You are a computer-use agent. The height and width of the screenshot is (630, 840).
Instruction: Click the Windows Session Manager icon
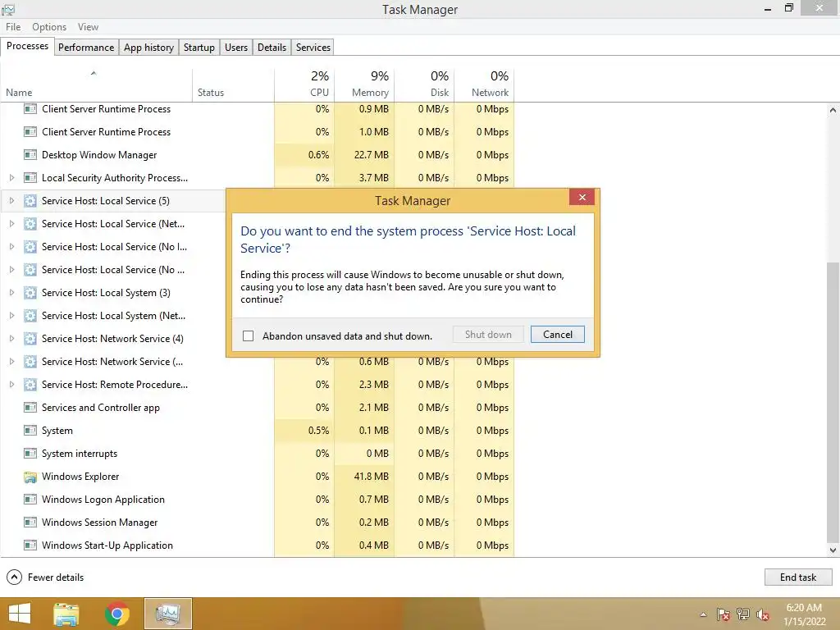pos(30,523)
